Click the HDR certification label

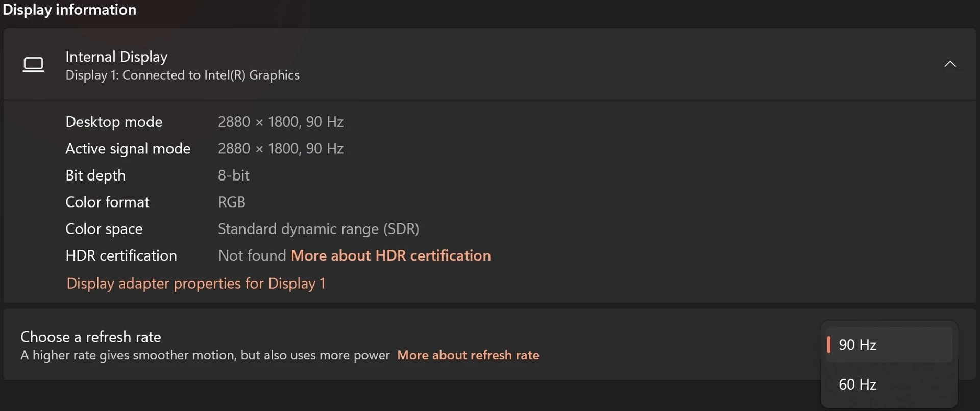coord(121,255)
